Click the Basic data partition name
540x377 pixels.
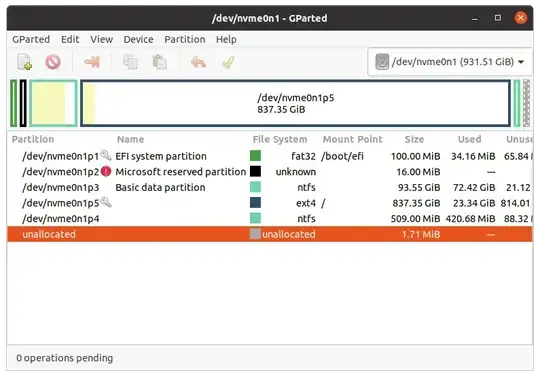coord(160,187)
